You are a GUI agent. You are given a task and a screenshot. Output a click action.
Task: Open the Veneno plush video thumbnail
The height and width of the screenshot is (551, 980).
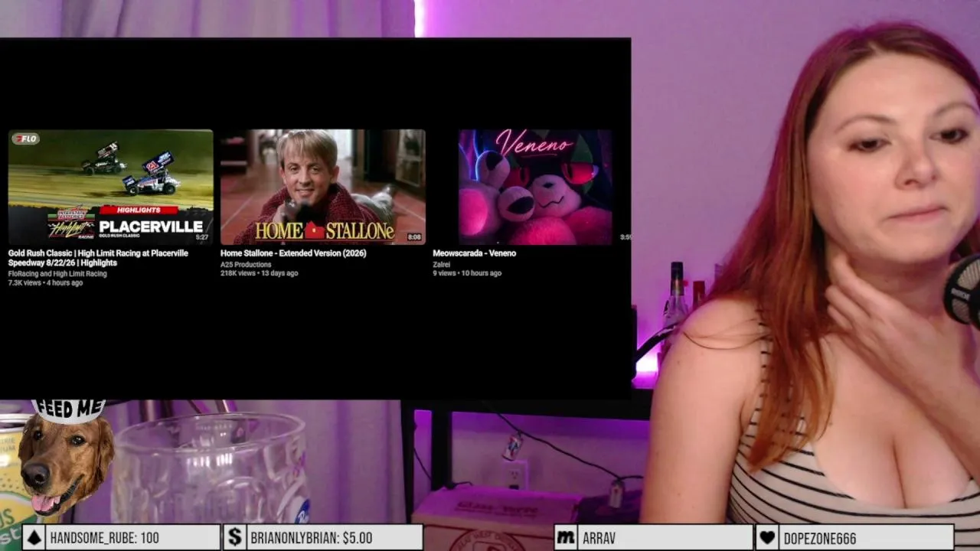coord(535,187)
